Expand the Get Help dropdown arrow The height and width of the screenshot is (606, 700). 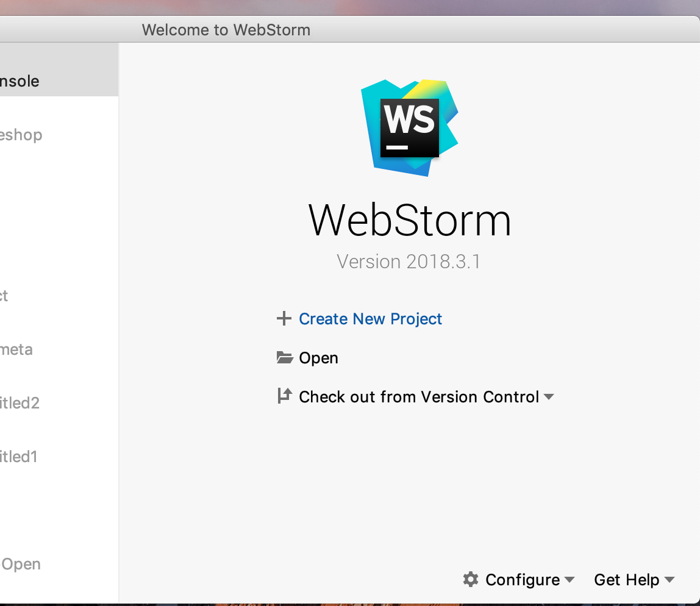click(669, 580)
